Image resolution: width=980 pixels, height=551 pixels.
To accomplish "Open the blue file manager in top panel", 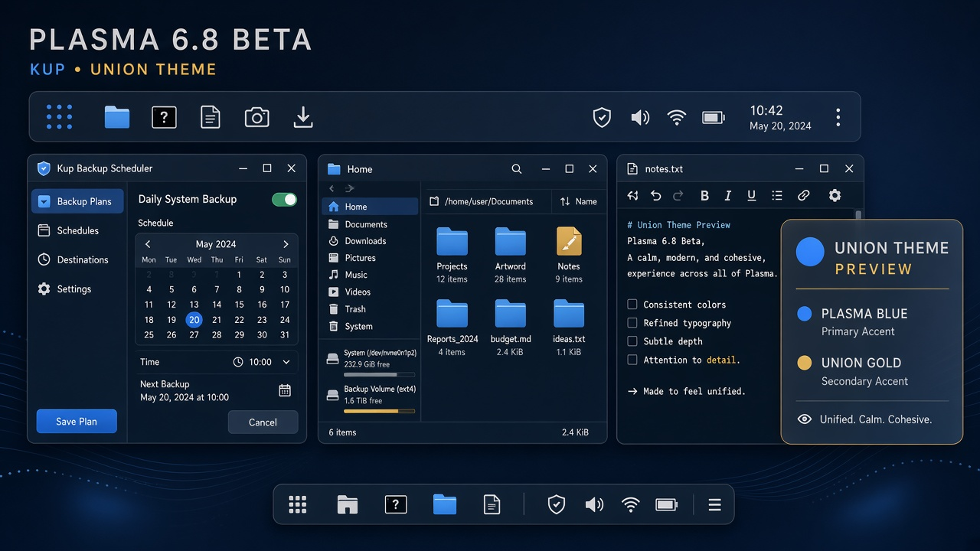I will [117, 117].
